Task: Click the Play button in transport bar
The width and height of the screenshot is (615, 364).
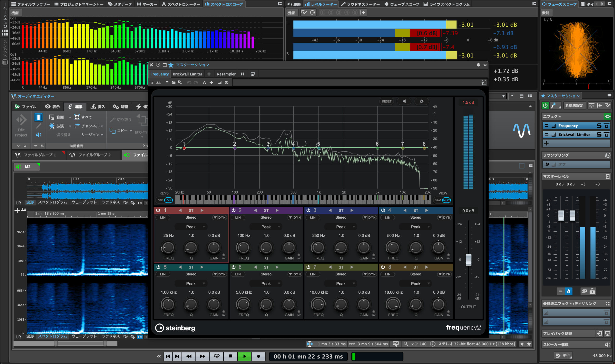Action: pos(244,356)
